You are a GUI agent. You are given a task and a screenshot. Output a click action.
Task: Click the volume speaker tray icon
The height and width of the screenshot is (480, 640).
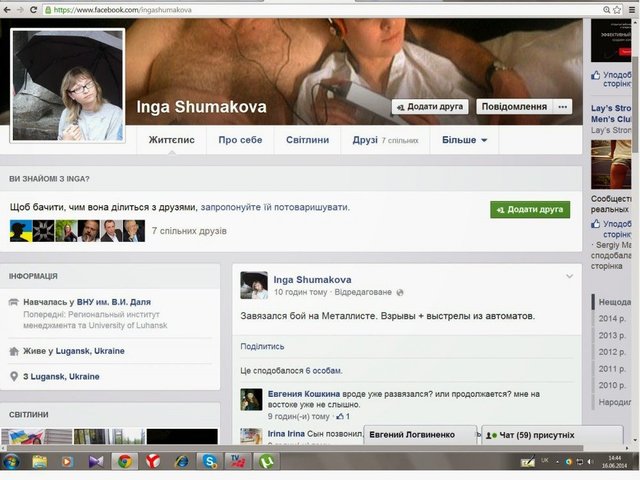click(x=589, y=462)
